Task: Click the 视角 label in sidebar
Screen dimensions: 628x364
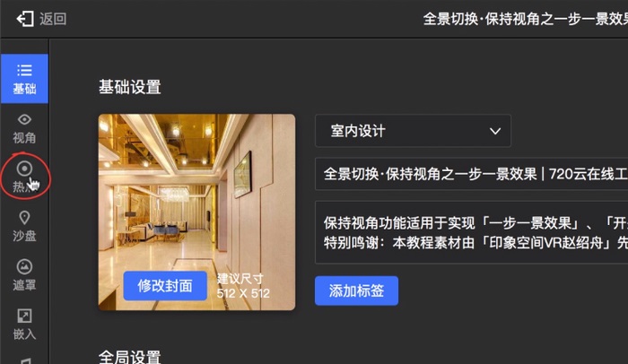Action: (x=24, y=138)
